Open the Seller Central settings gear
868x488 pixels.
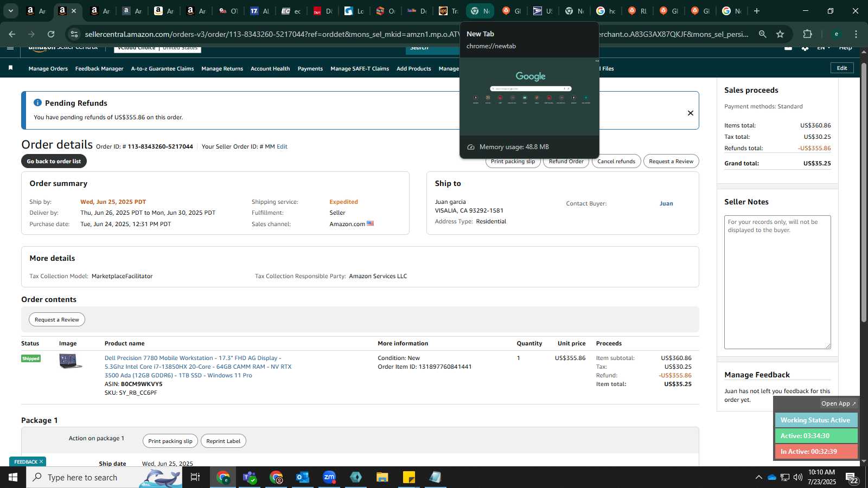(805, 48)
